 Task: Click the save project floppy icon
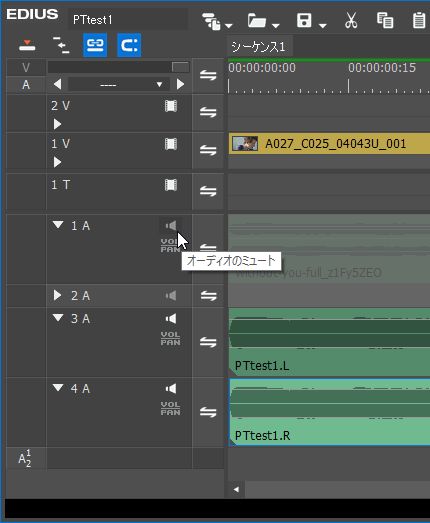[304, 21]
